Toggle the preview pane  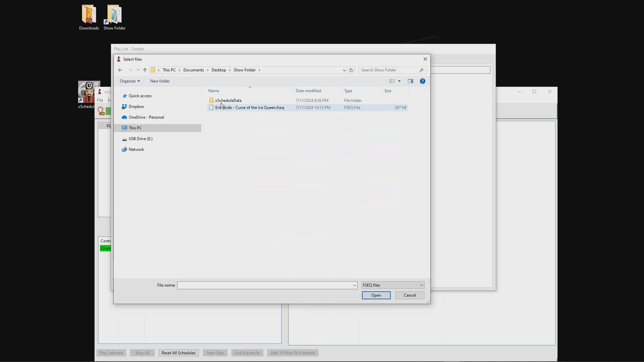tap(411, 81)
